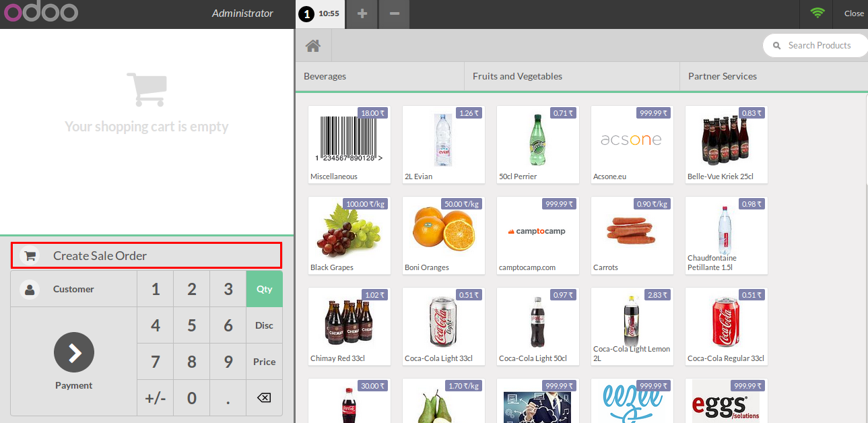Click Create Sale Order button

146,255
